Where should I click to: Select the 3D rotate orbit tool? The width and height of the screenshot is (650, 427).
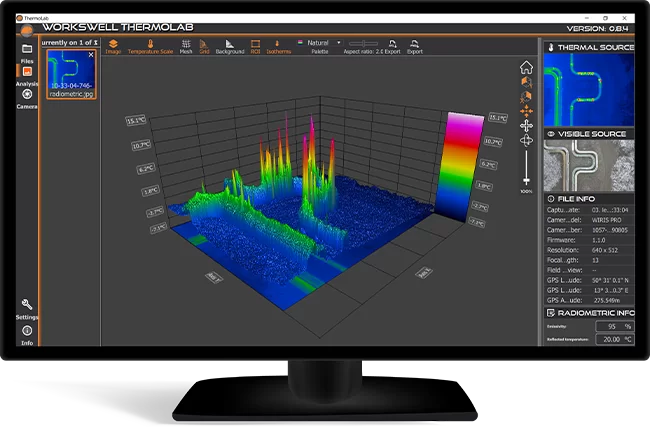[526, 141]
